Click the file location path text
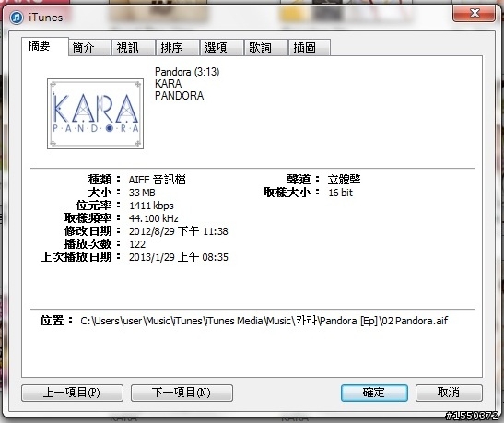This screenshot has height=423, width=504. [x=264, y=321]
